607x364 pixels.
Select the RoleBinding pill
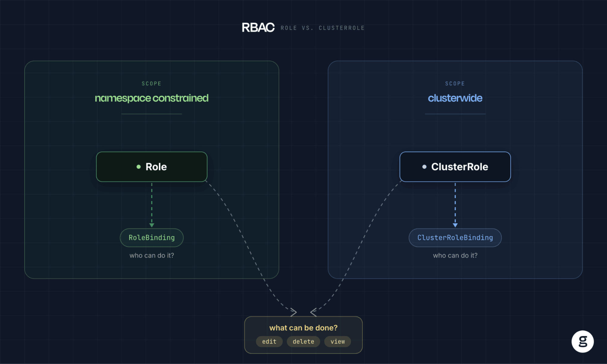152,238
